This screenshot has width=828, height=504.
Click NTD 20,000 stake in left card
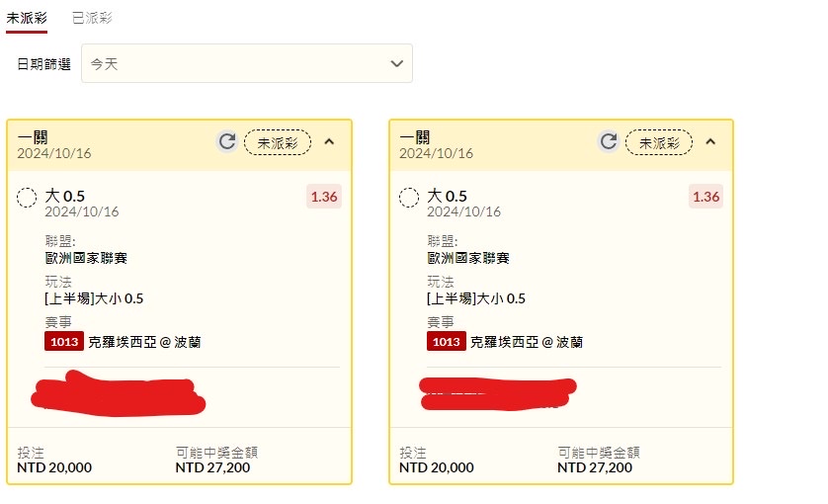(x=54, y=467)
